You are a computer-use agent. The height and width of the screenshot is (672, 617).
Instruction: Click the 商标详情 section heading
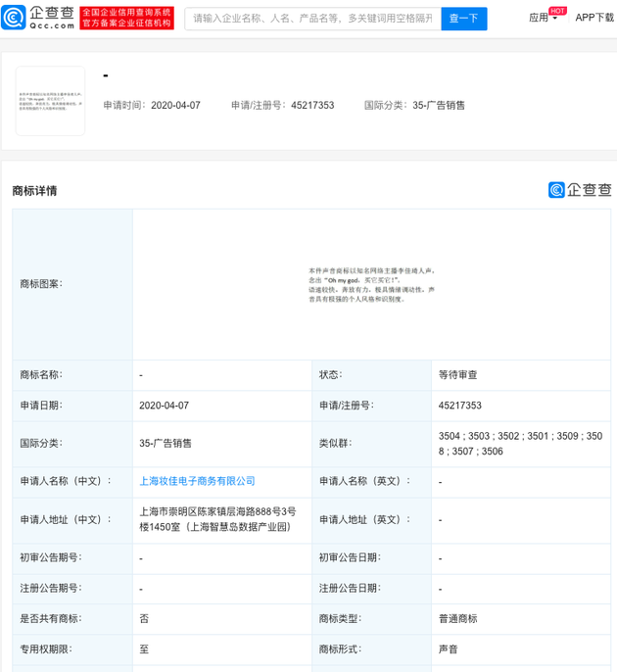click(x=34, y=191)
